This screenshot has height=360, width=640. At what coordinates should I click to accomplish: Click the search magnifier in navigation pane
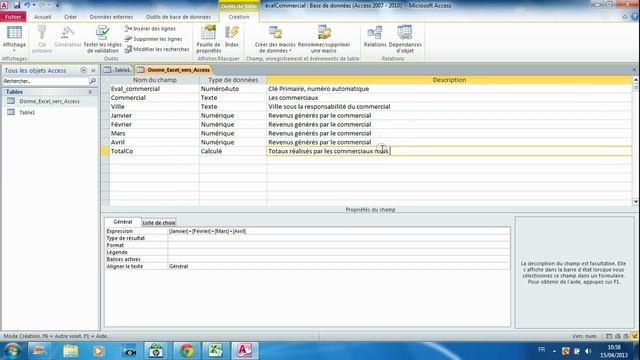point(93,81)
